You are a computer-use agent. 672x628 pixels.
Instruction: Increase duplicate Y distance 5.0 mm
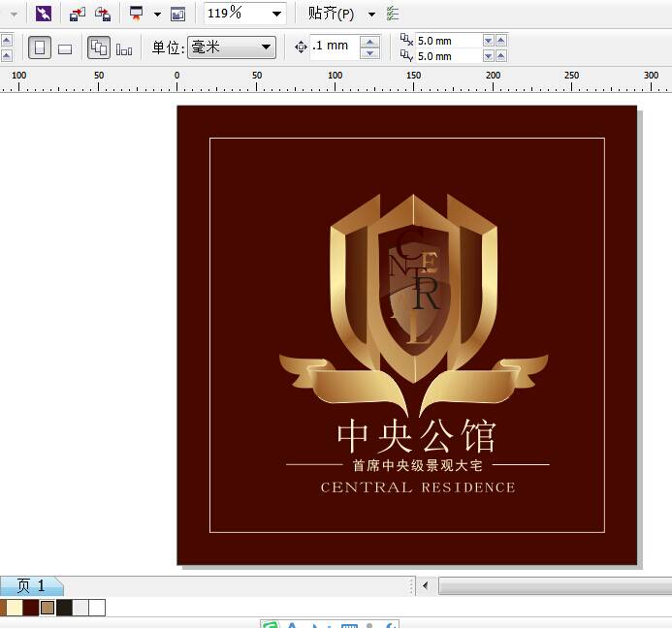tap(501, 56)
